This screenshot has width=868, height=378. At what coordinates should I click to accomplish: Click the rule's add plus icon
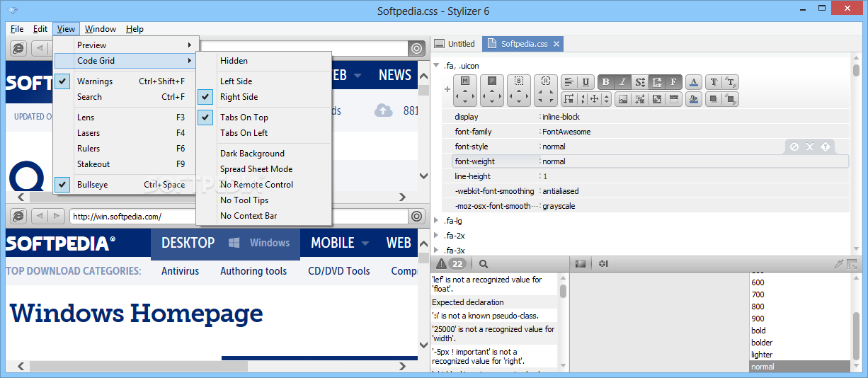point(447,90)
